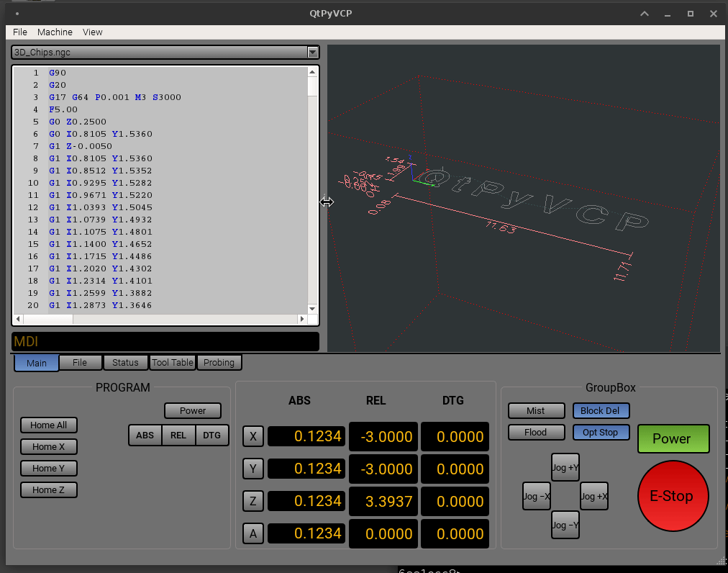
Task: Click the A axis button
Action: [253, 533]
